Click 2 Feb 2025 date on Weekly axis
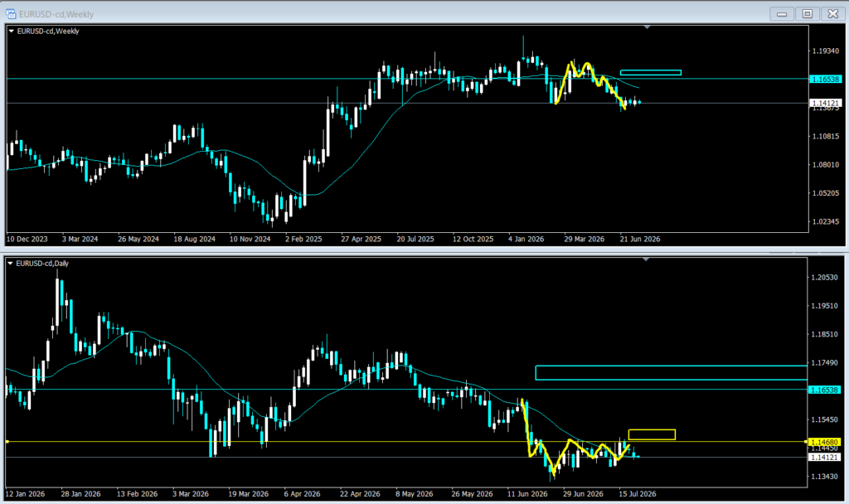 click(303, 239)
